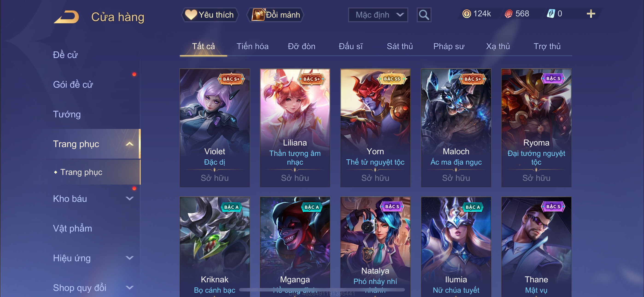
Task: Open Gói đề cử in sidebar
Action: 73,84
